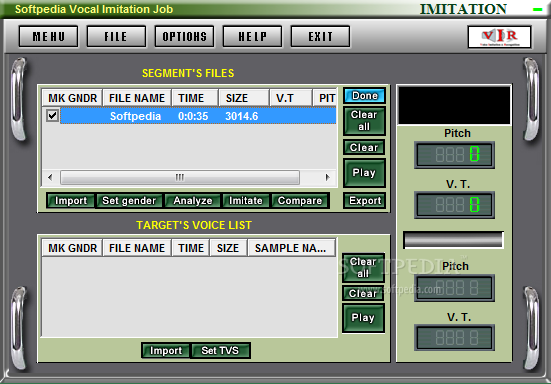Screen dimensions: 551x384
Task: Minimize using the green dash icon
Action: (537, 9)
